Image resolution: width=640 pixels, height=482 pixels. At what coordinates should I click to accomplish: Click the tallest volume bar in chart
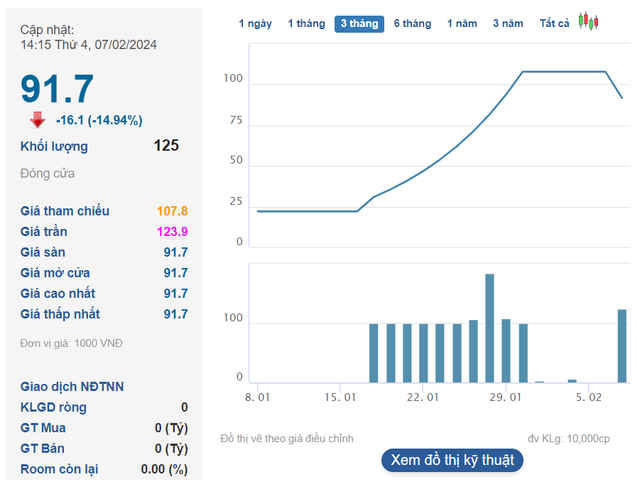[x=490, y=328]
